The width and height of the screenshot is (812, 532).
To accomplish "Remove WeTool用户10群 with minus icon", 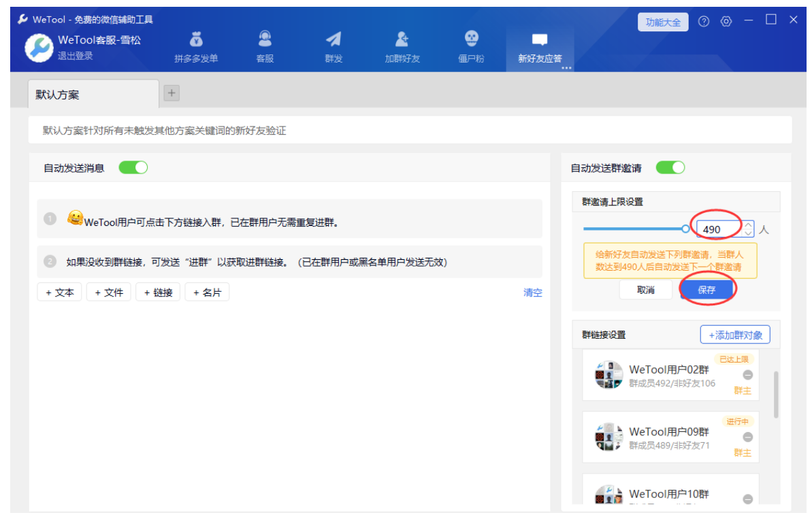I will [748, 499].
